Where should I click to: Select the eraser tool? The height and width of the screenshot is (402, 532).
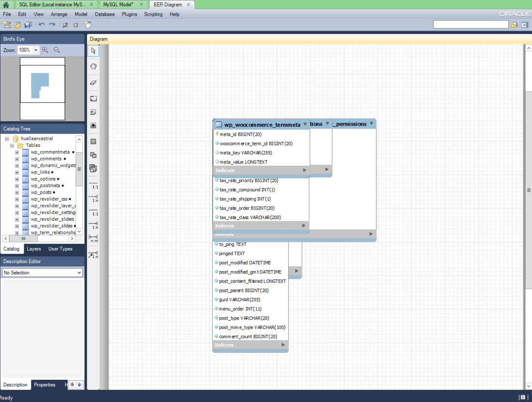click(93, 82)
